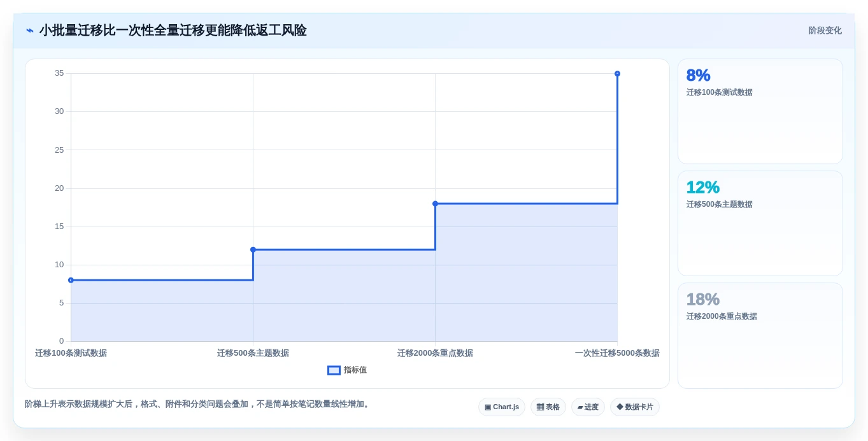Open the 18% data card

(760, 335)
